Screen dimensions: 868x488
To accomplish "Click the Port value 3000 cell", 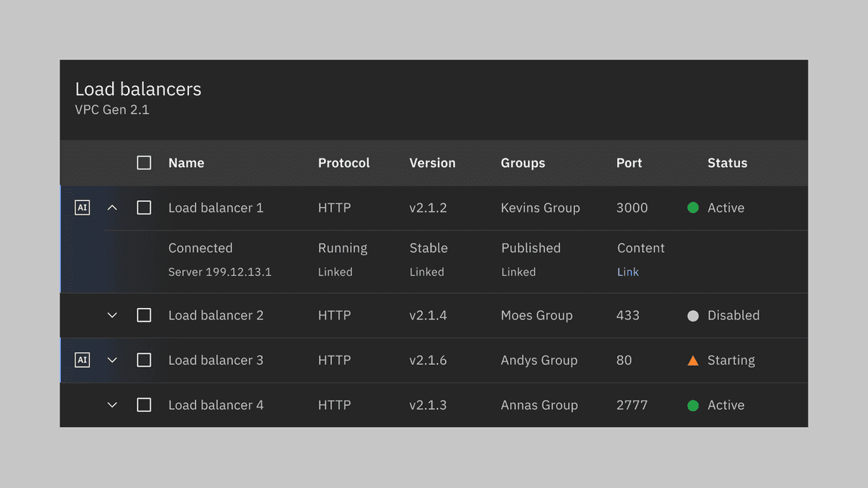I will click(x=632, y=208).
